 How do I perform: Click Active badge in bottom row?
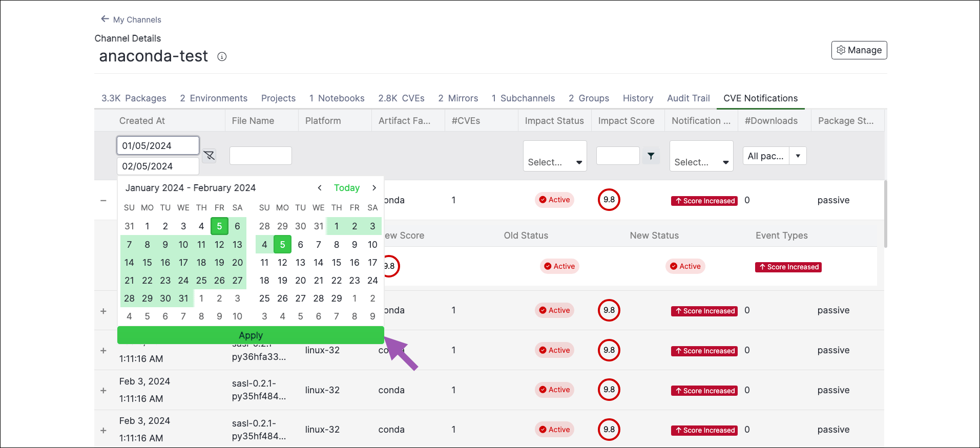(554, 430)
